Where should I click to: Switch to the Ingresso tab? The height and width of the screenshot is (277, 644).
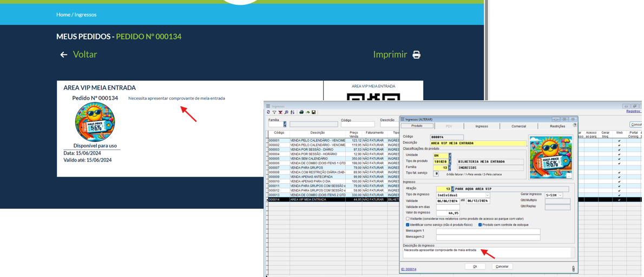pyautogui.click(x=481, y=126)
